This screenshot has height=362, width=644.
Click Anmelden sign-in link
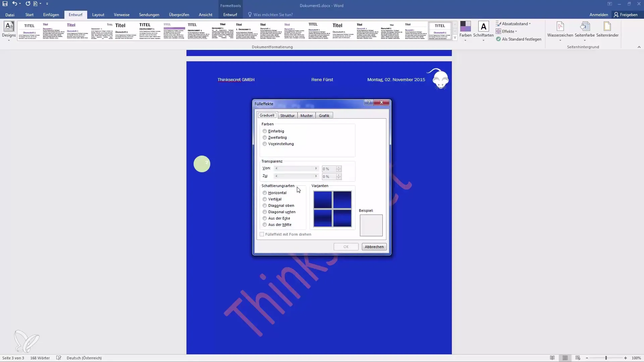[599, 15]
